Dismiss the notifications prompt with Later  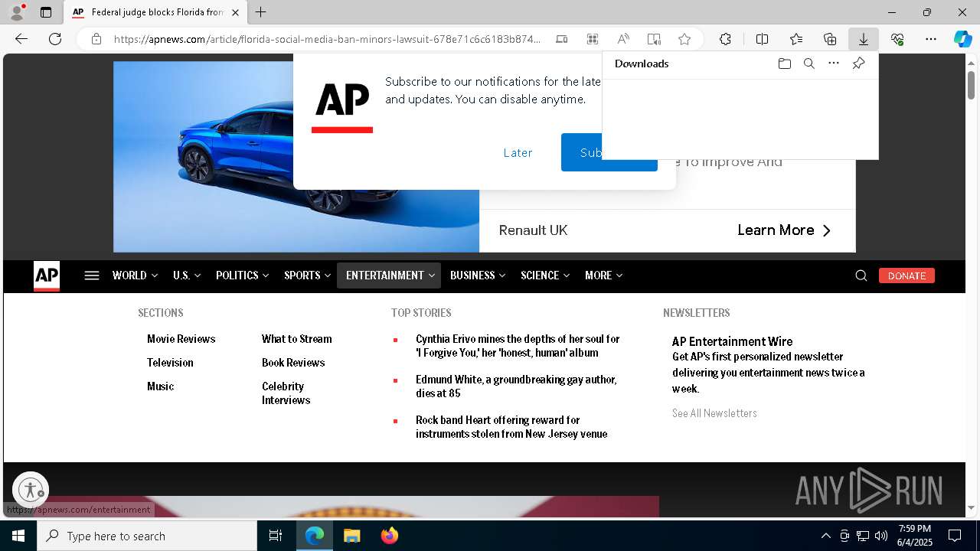click(x=518, y=152)
